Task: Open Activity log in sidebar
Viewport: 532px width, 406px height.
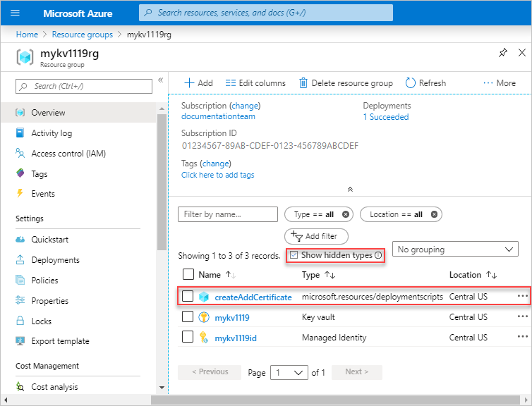Action: click(x=52, y=133)
